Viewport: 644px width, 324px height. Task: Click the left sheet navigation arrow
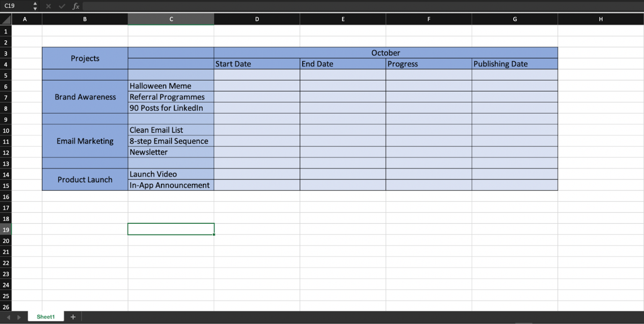point(8,316)
